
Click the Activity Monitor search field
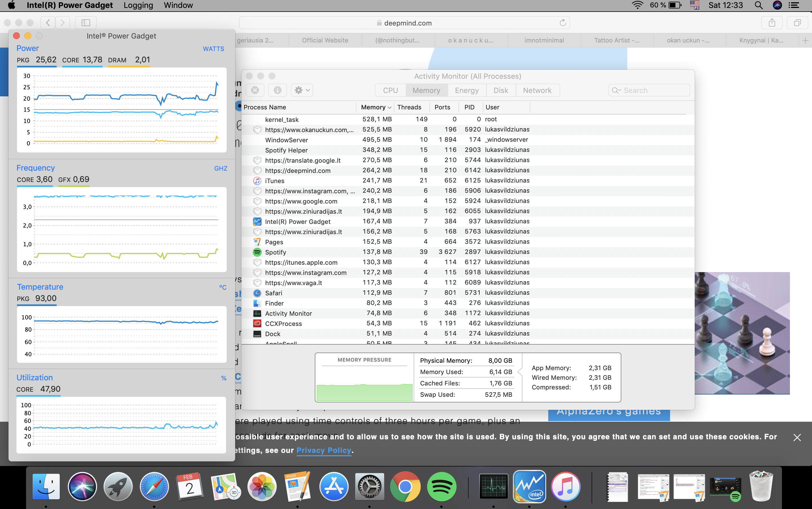coord(649,90)
